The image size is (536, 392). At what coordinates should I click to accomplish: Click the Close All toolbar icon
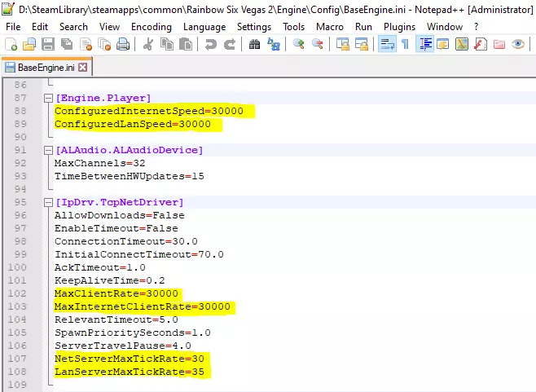click(x=104, y=44)
